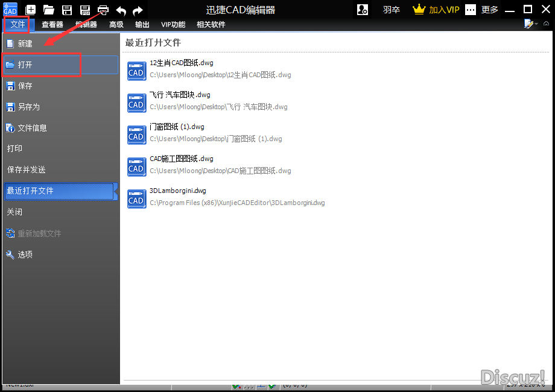Open recent file 12生肖CAD图纸.dwg
Image resolution: width=555 pixels, height=392 pixels.
point(181,63)
